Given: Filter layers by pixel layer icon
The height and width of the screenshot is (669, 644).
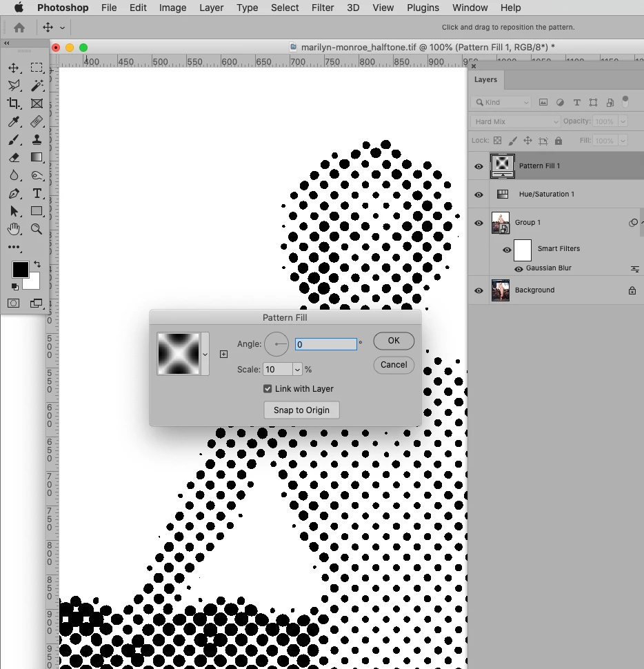Looking at the screenshot, I should tap(543, 102).
